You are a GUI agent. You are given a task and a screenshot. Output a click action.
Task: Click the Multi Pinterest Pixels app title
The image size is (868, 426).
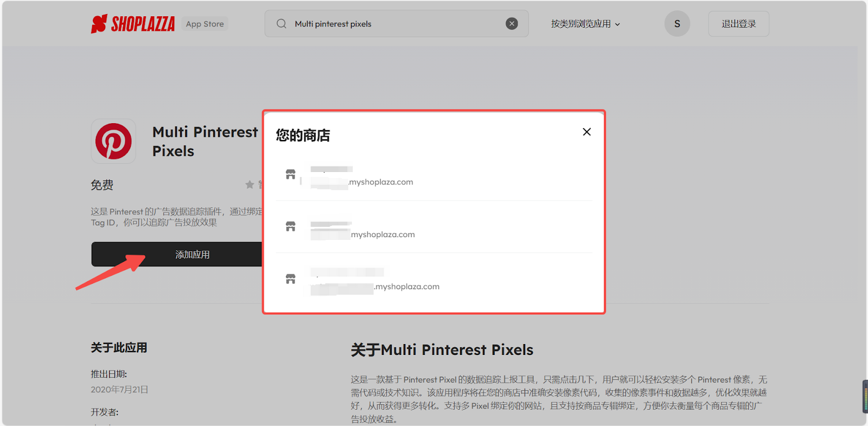coord(205,141)
